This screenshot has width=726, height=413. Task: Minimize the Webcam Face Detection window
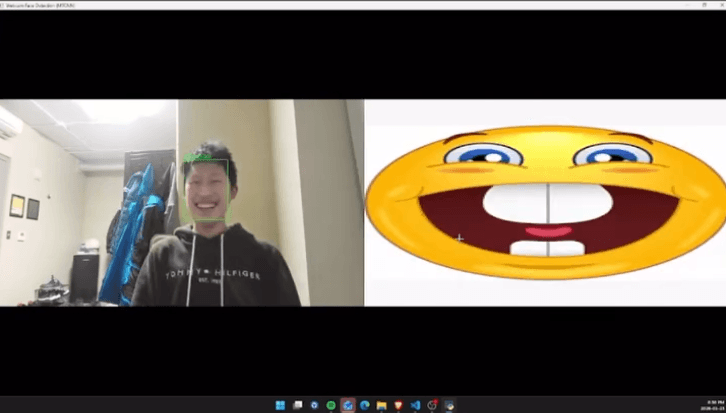[x=687, y=5]
